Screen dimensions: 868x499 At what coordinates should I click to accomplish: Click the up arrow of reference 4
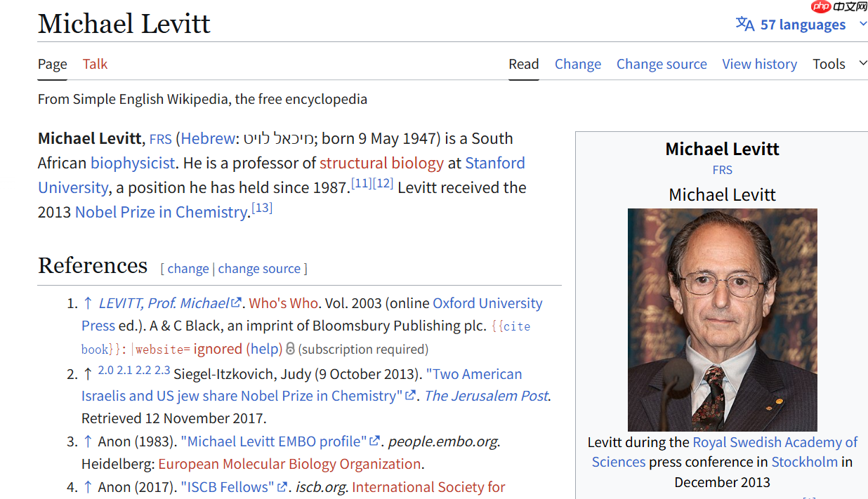(88, 487)
